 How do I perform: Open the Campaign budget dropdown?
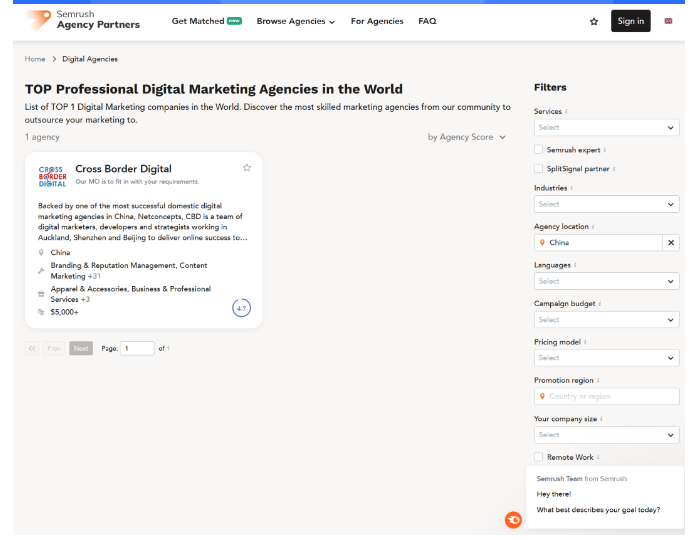tap(606, 320)
